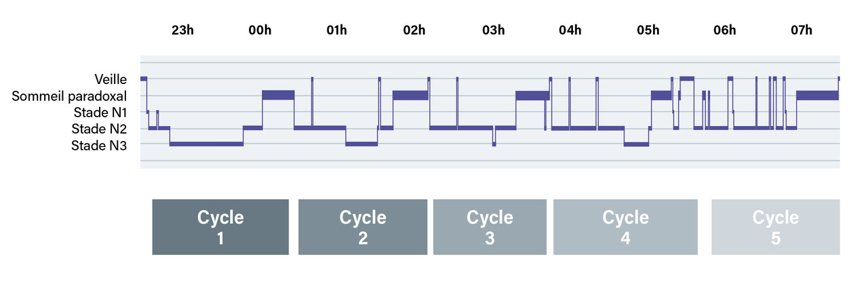This screenshot has height=282, width=868.
Task: Click the Cycle 1 block
Action: 220,227
